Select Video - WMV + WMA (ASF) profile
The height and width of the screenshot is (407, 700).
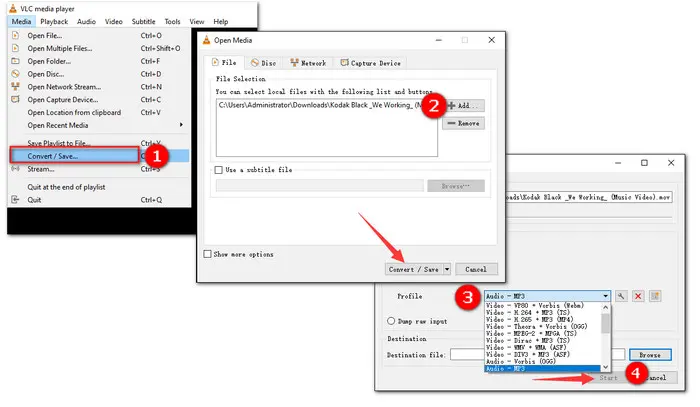pos(543,347)
